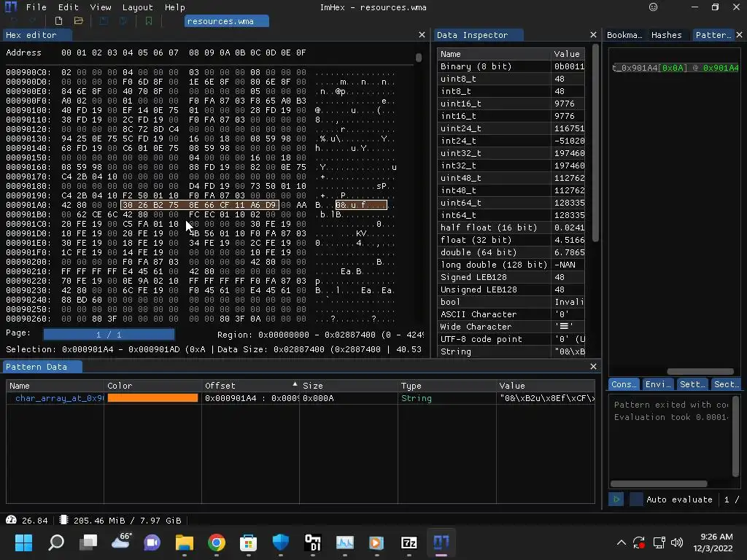Select the Signed LEB128 inspector row
The image size is (747, 560).
click(511, 276)
